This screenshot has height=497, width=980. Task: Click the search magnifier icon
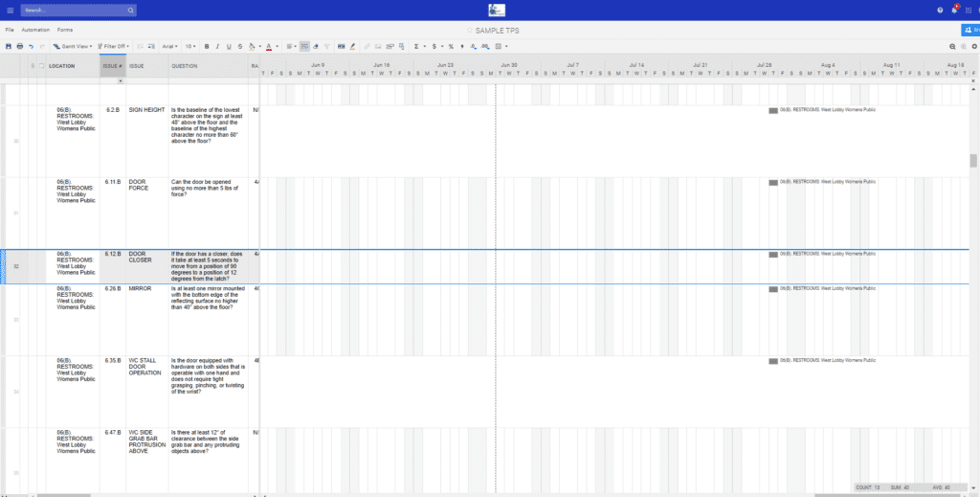coord(130,10)
